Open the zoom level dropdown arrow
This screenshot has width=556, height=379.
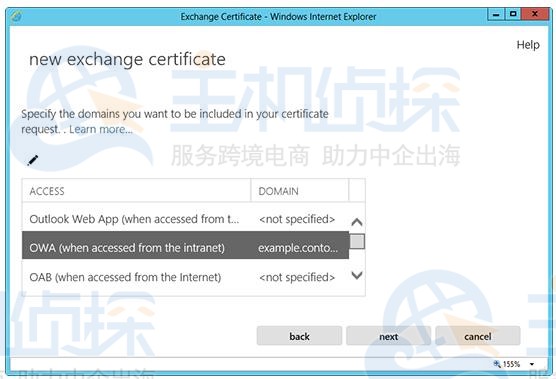pos(532,364)
